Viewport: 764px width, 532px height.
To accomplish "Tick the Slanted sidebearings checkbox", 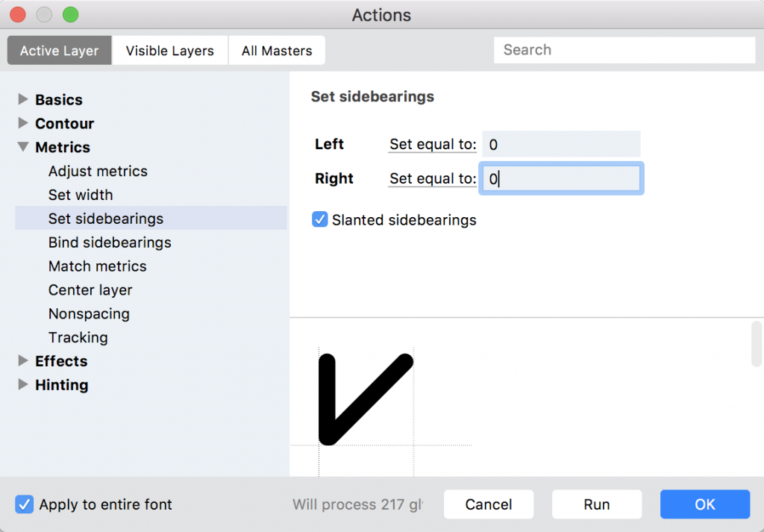I will (x=320, y=220).
